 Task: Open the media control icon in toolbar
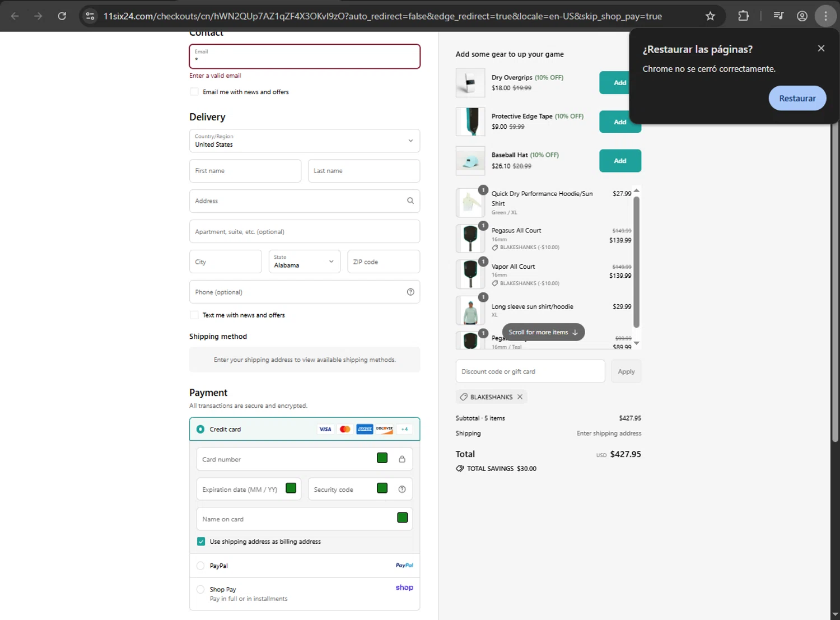click(778, 16)
